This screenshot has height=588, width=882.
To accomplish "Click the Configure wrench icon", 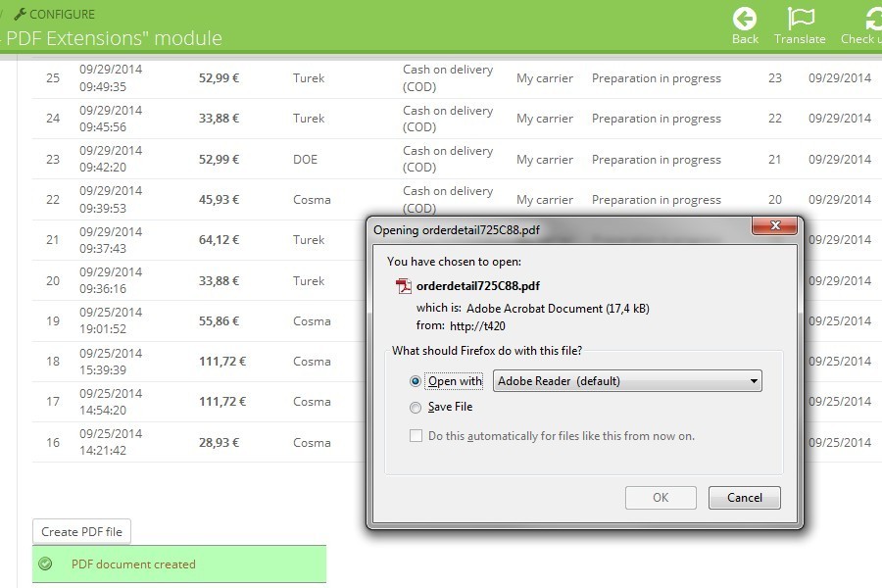I will [x=21, y=14].
